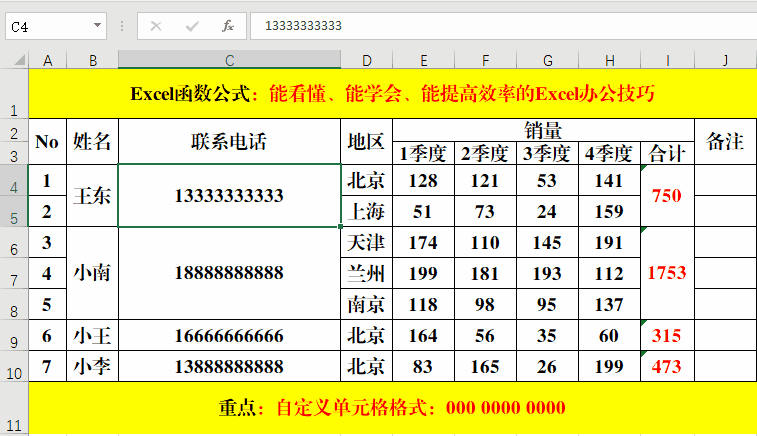Cancel entry with the X icon
The image size is (757, 436).
[x=155, y=26]
